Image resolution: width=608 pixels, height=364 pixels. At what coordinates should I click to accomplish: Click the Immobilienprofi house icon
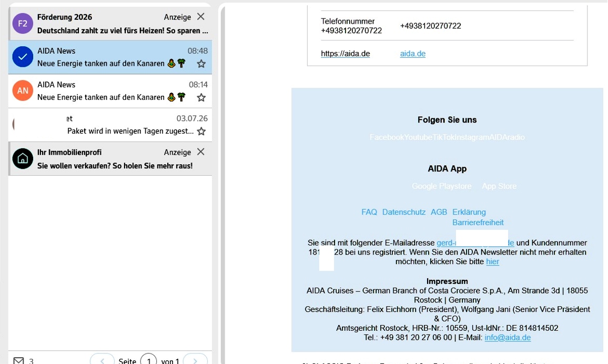[x=23, y=158]
